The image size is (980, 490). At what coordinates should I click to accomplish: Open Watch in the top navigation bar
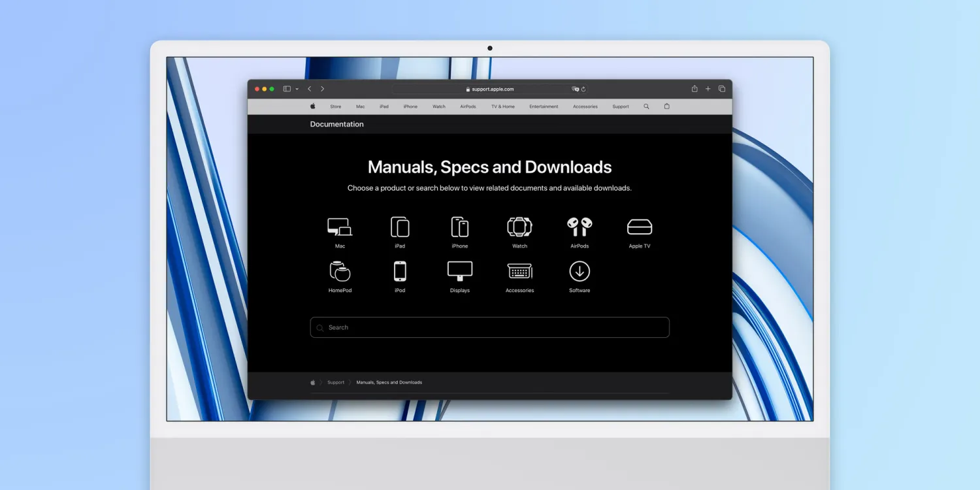[439, 106]
